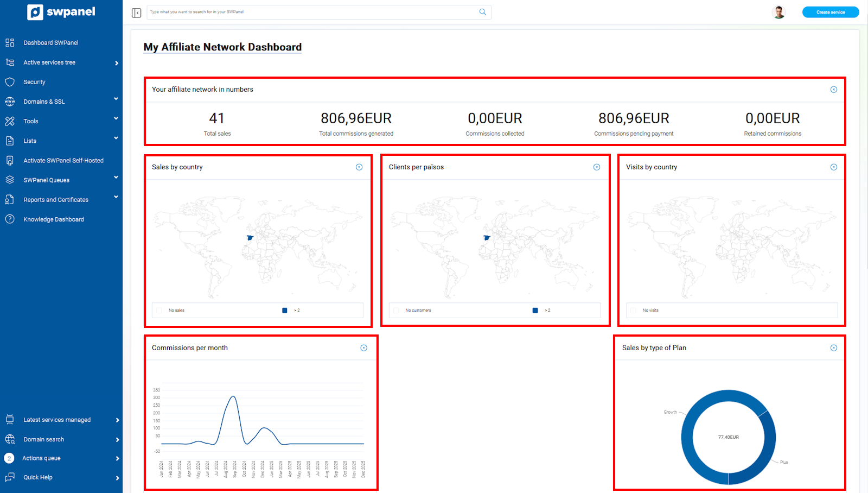Screen dimensions: 868x493
Task: Toggle the No visits legend box
Action: coord(633,311)
